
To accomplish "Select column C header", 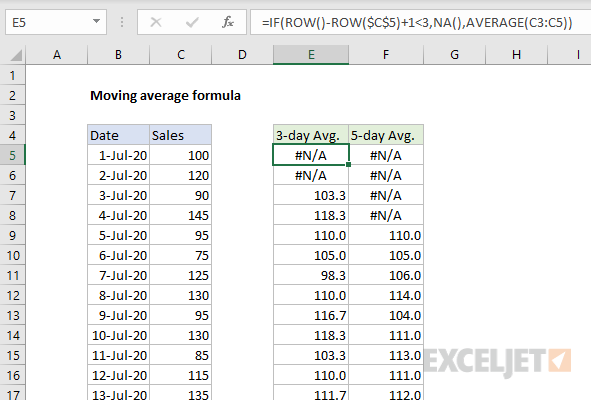I will point(181,55).
